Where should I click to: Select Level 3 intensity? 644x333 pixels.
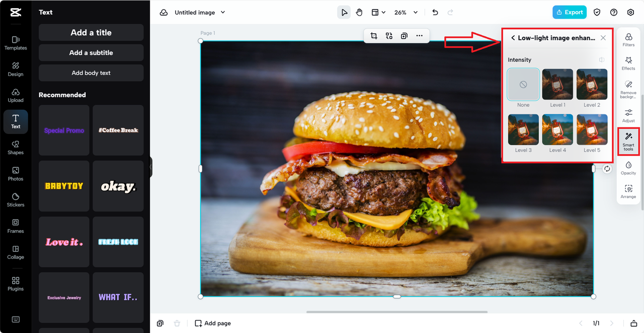pyautogui.click(x=523, y=129)
